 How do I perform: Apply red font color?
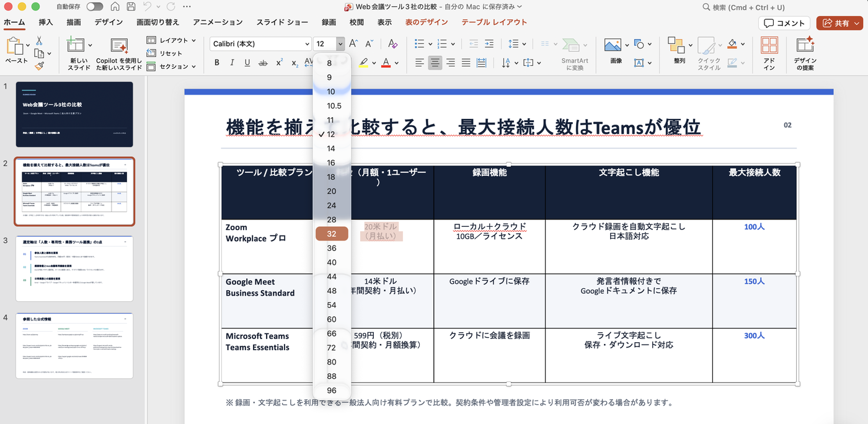tap(386, 63)
